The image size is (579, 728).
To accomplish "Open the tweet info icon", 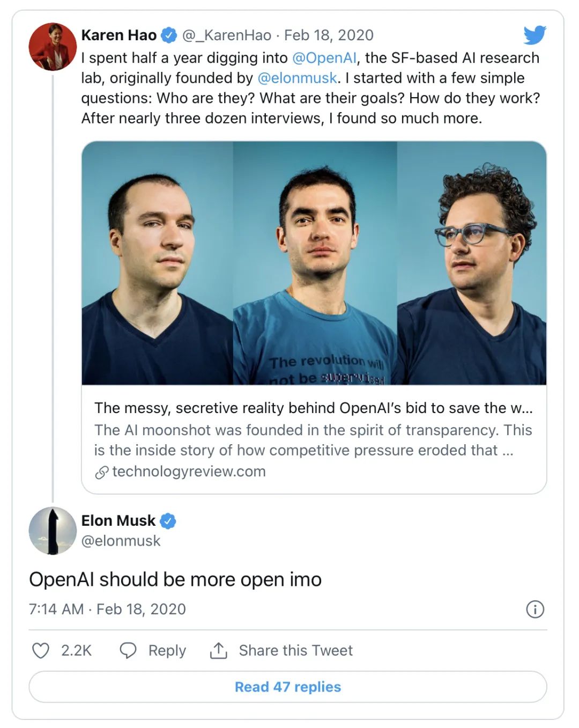I will click(535, 609).
